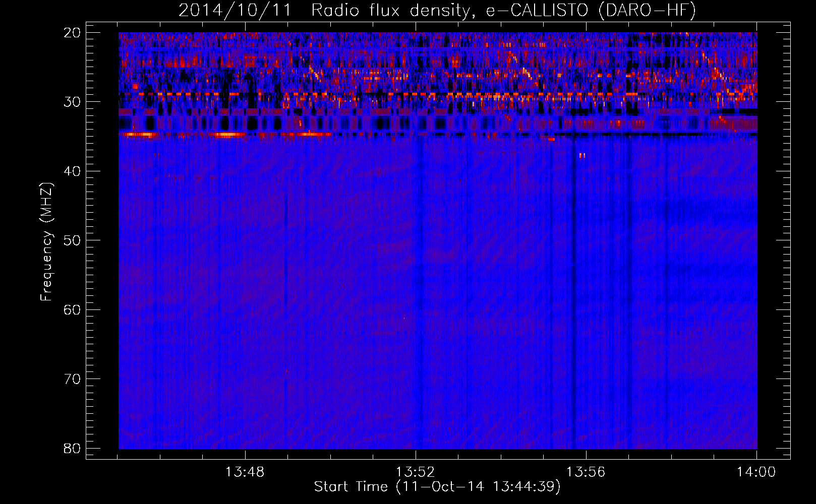The width and height of the screenshot is (816, 504).
Task: Click the 70 MHz frequency tick label
Action: coord(72,379)
